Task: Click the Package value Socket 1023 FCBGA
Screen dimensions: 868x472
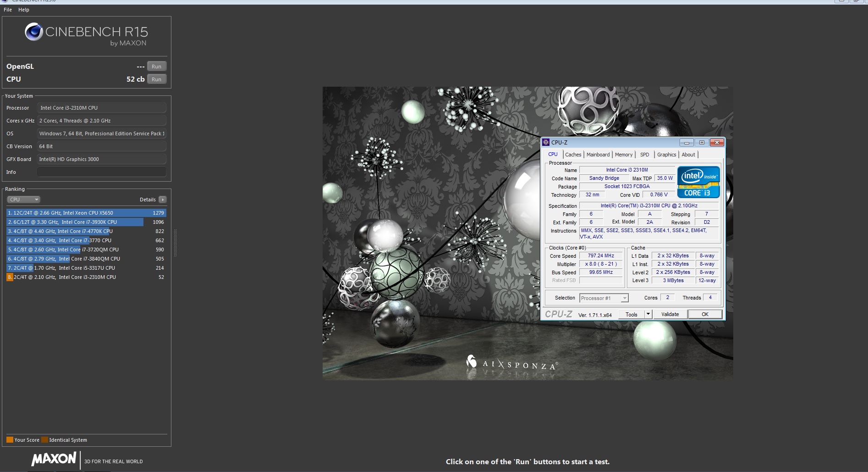Action: 627,187
